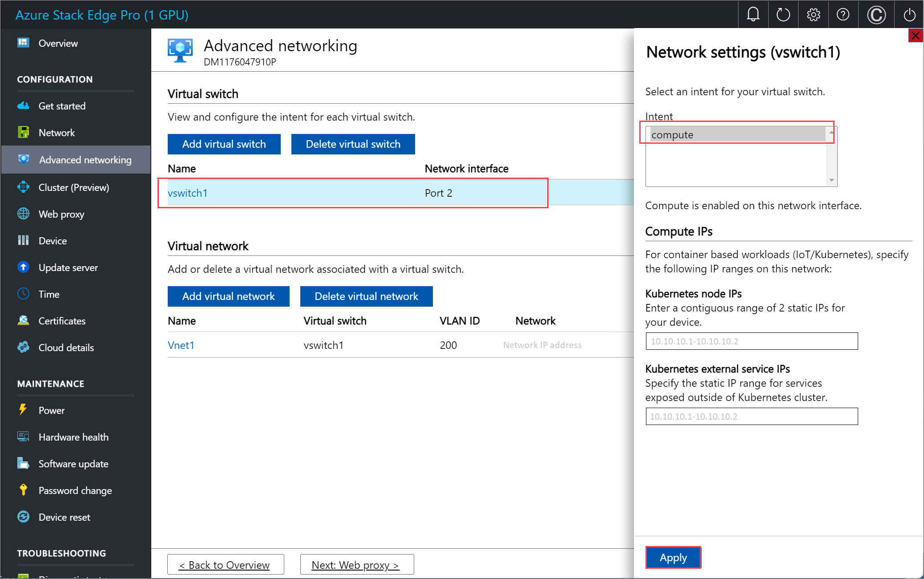The width and height of the screenshot is (924, 579).
Task: Open the Cluster Preview sidebar item
Action: pyautogui.click(x=74, y=187)
